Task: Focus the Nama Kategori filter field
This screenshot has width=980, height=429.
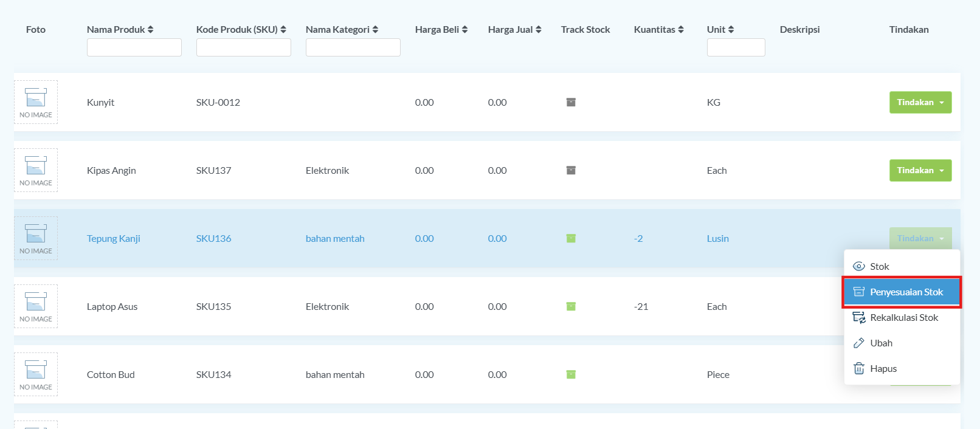Action: tap(353, 47)
